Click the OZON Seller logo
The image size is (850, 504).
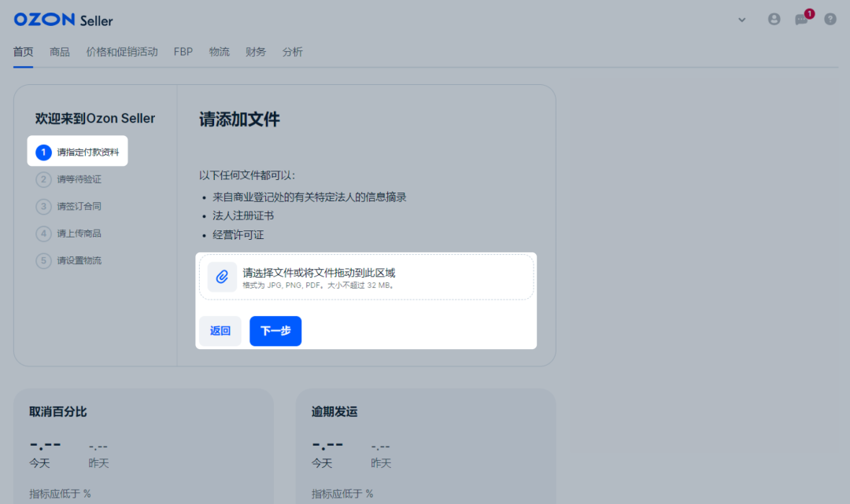click(64, 20)
